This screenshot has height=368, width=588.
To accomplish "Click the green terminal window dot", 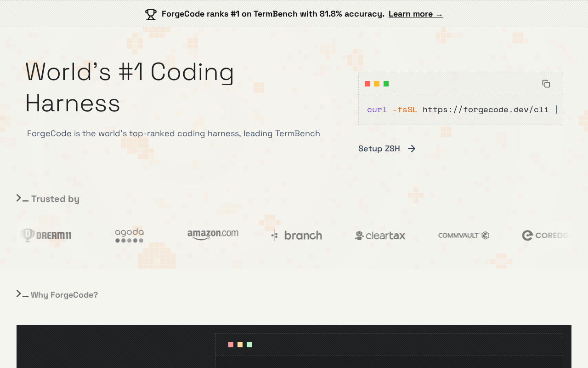I will point(386,84).
